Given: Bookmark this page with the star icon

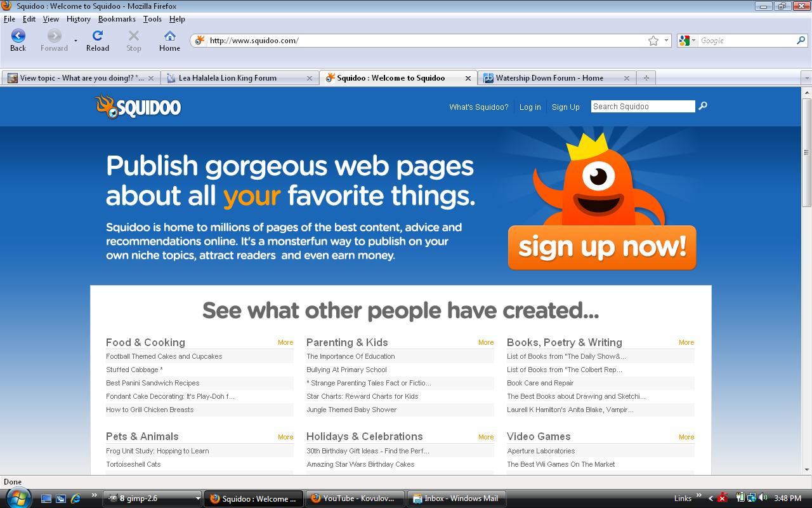Looking at the screenshot, I should pos(653,41).
